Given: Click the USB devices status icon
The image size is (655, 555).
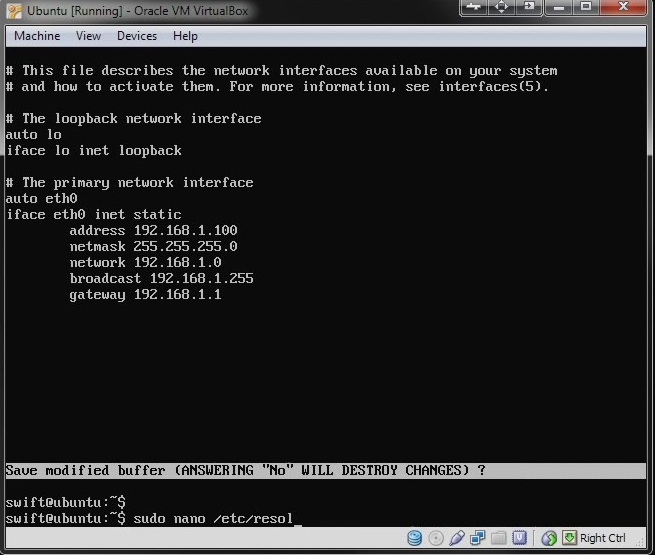Looking at the screenshot, I should (x=457, y=538).
